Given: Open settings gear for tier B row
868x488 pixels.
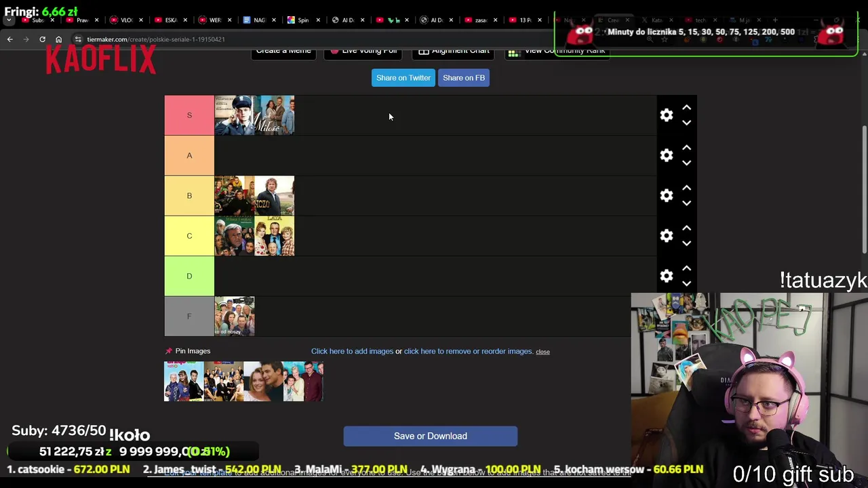Looking at the screenshot, I should (x=667, y=195).
